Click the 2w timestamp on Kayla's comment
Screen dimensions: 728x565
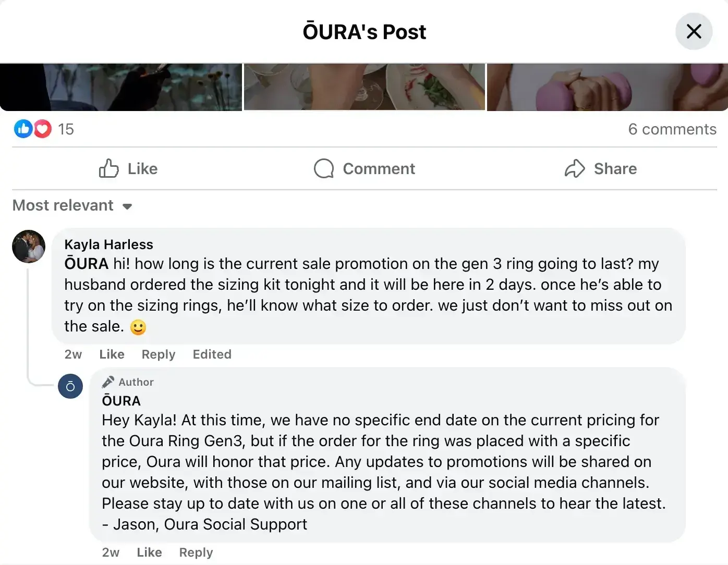72,354
